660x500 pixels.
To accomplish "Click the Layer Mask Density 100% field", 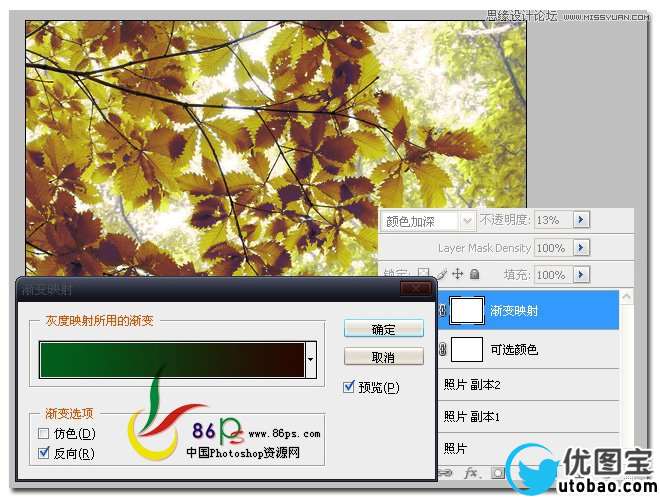I will coord(554,247).
